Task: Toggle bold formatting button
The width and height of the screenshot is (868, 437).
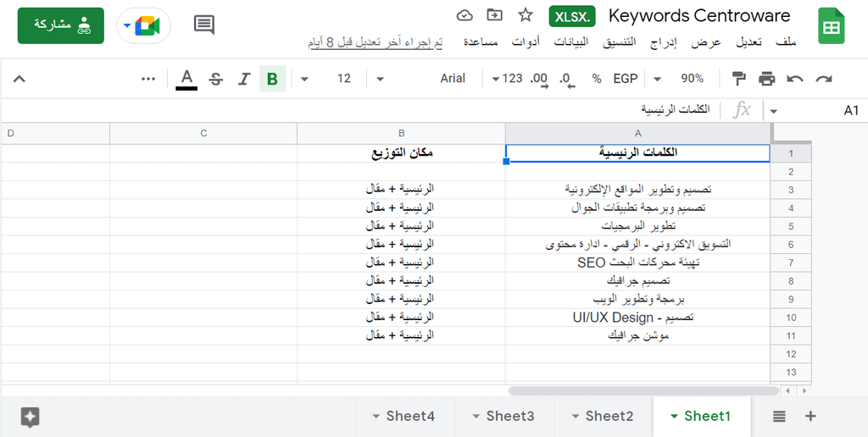Action: point(272,79)
